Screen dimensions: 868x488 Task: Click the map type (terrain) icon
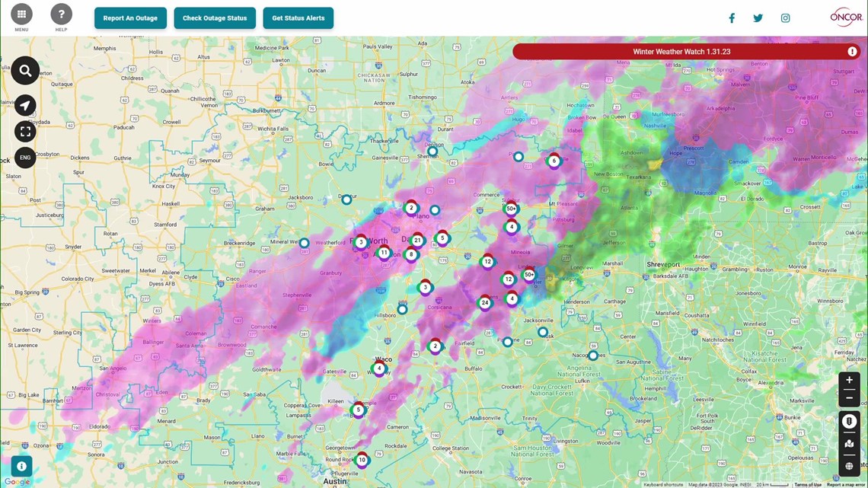pos(849,443)
